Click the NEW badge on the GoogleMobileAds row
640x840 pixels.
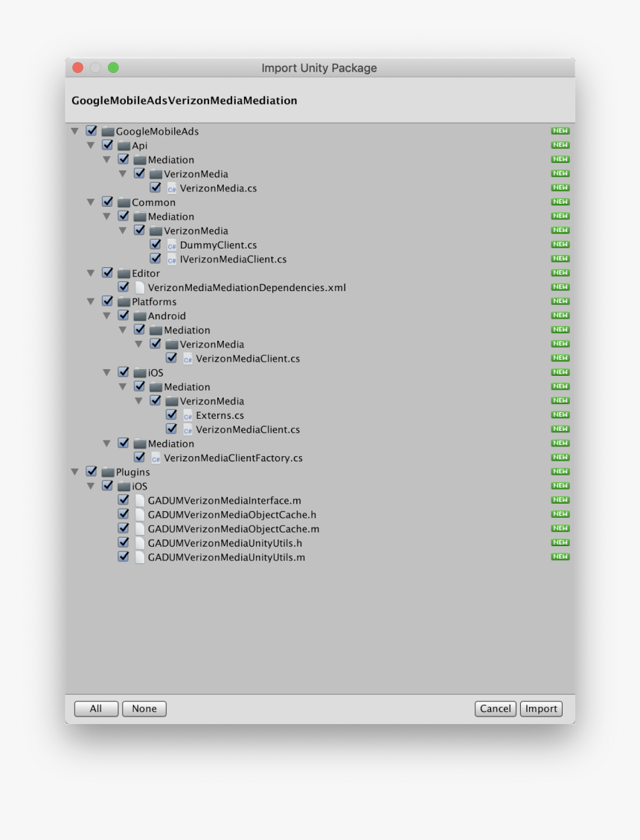point(560,131)
